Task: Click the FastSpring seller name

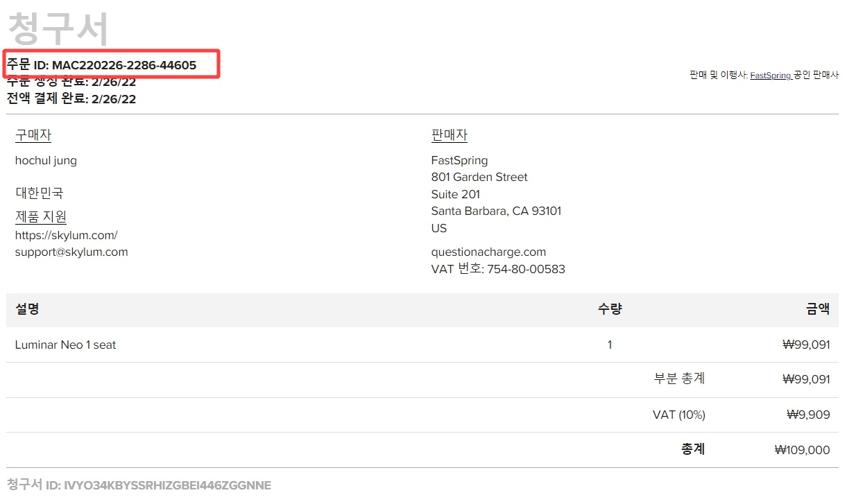Action: point(459,161)
